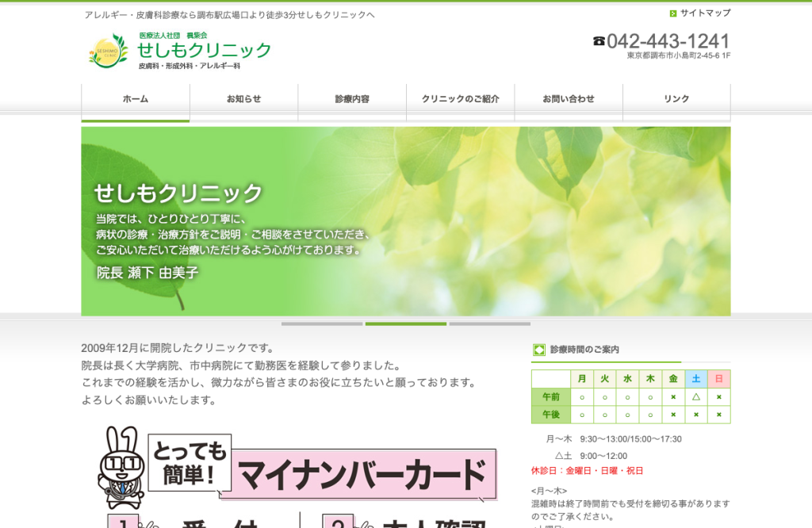Click the top tagline アレルギー・皮膚科診療 text
The image size is (812, 528).
229,15
